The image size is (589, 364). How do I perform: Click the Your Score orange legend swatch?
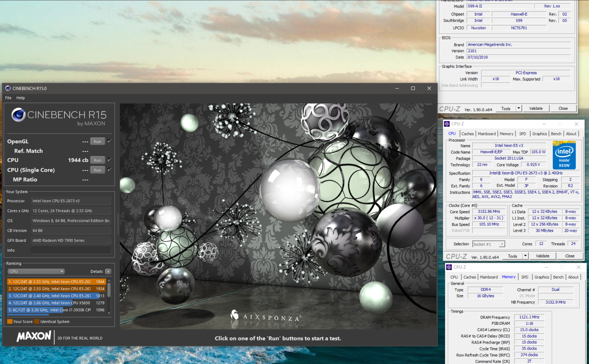(10, 321)
